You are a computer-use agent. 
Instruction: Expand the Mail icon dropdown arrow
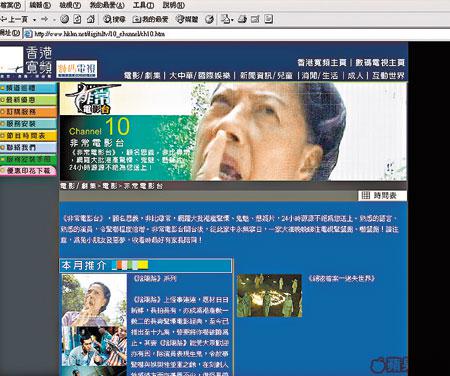tap(232, 20)
